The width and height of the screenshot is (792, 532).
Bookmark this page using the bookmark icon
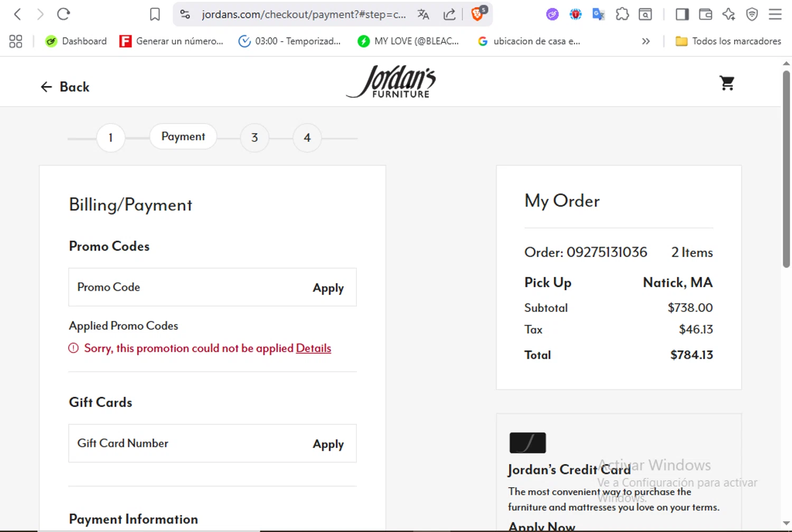pos(155,14)
